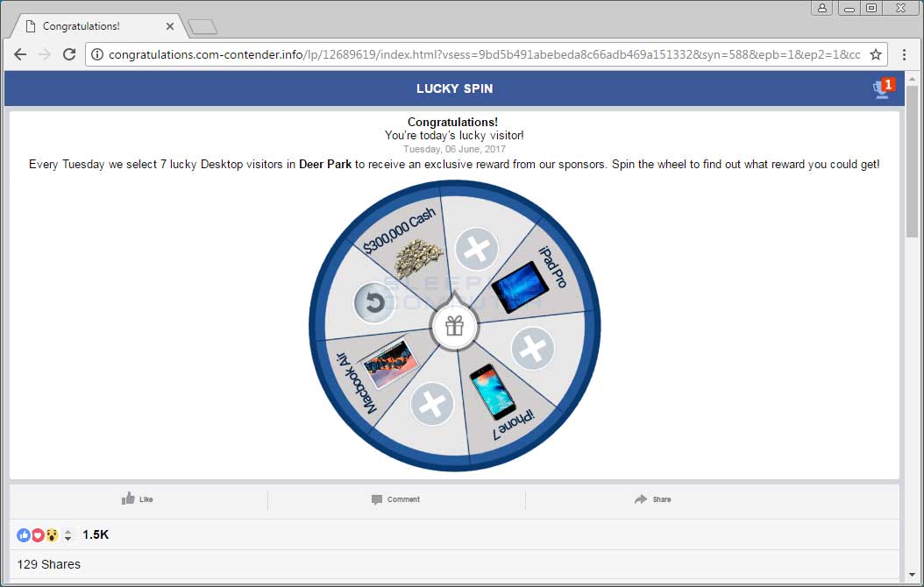The width and height of the screenshot is (924, 587).
Task: Maximize the Chrome window
Action: pyautogui.click(x=871, y=8)
